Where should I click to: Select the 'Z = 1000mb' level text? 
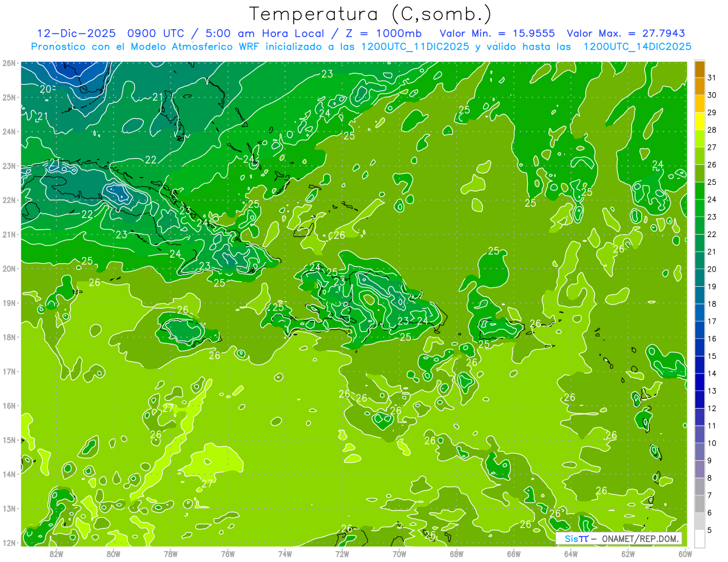click(383, 33)
